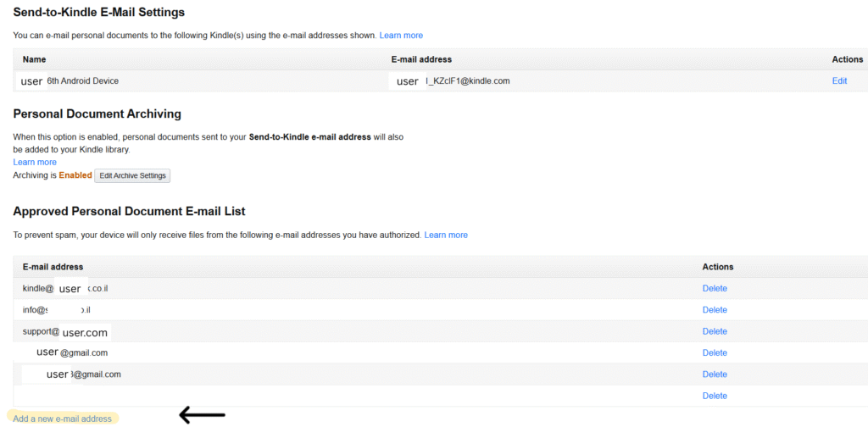Image resolution: width=868 pixels, height=427 pixels.
Task: Delete the kindle@ co.il e-mail entry
Action: click(715, 288)
